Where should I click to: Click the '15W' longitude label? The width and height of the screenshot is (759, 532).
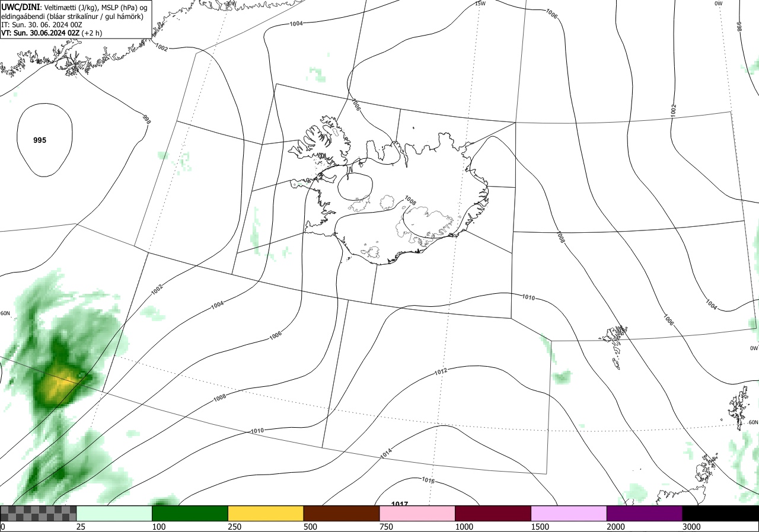click(x=480, y=4)
